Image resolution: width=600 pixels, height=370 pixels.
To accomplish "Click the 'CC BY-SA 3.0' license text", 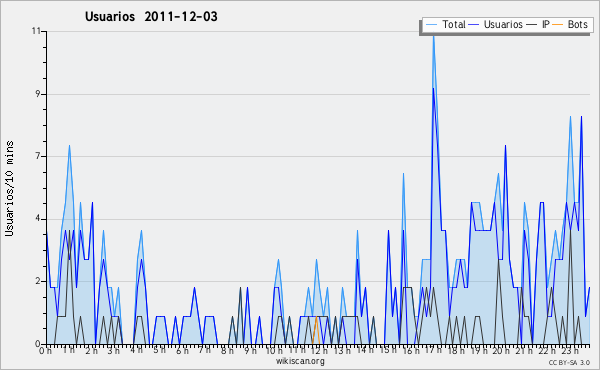I will point(569,362).
